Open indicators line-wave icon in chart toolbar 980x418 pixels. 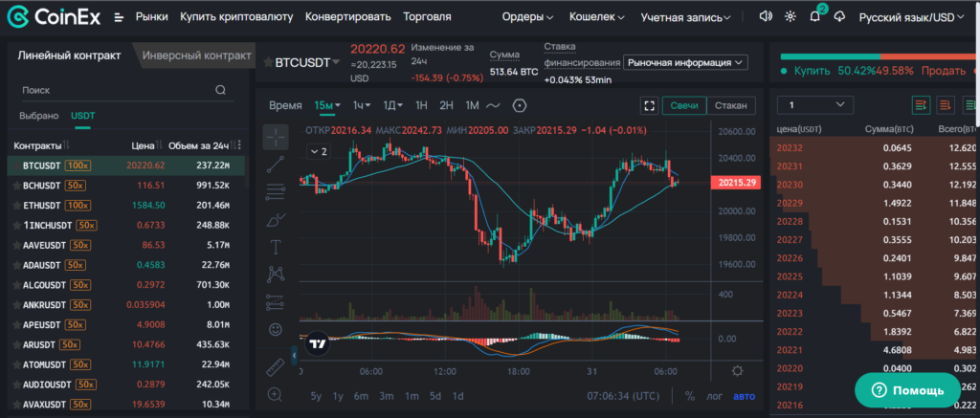[493, 105]
